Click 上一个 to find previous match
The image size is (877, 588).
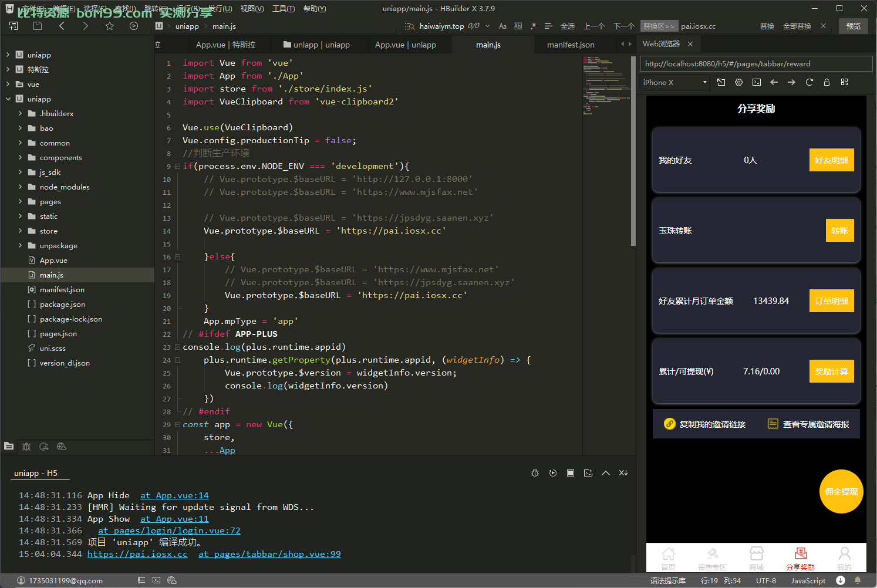point(594,26)
